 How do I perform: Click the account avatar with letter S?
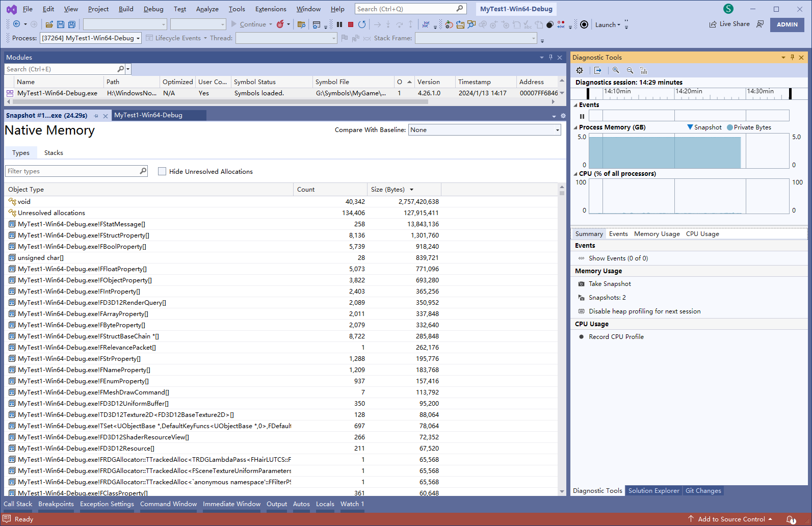(x=728, y=9)
